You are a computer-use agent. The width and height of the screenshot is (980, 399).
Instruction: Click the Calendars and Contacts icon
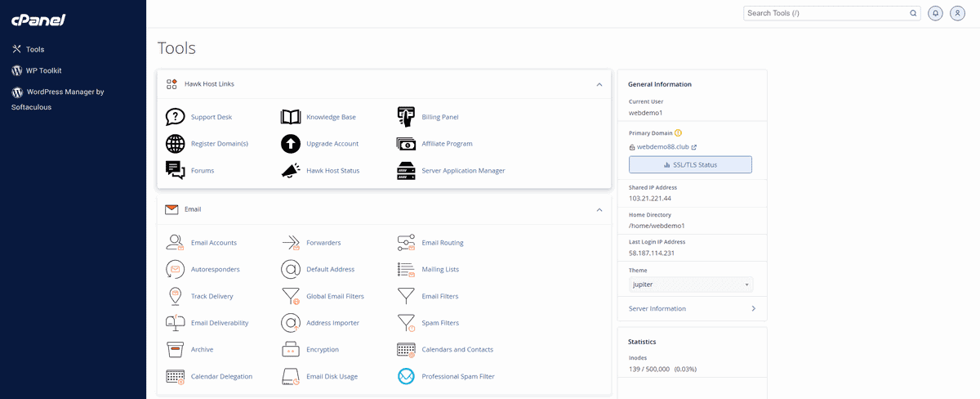coord(407,350)
